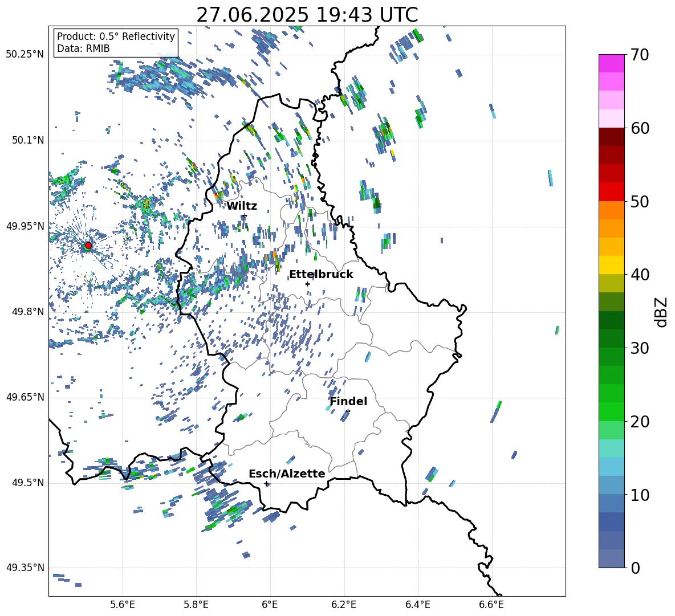Click the Wiltz city label

242,206
